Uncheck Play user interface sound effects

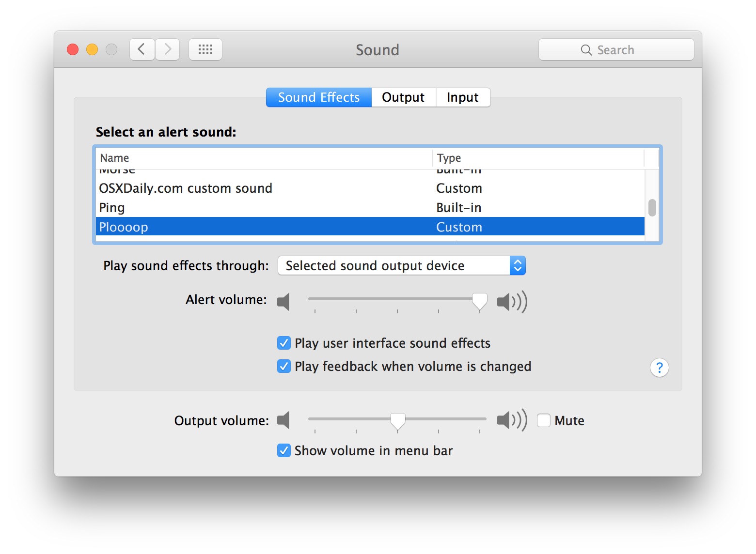283,343
